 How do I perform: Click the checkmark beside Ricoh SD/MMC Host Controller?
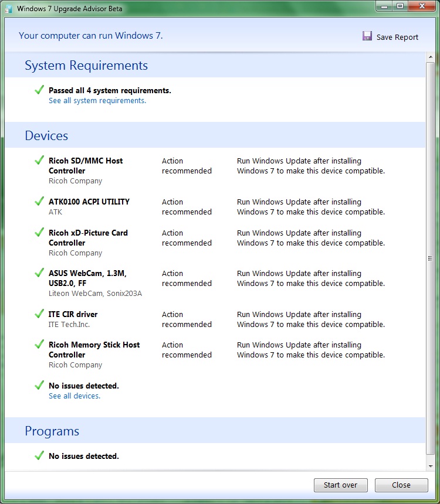click(39, 160)
